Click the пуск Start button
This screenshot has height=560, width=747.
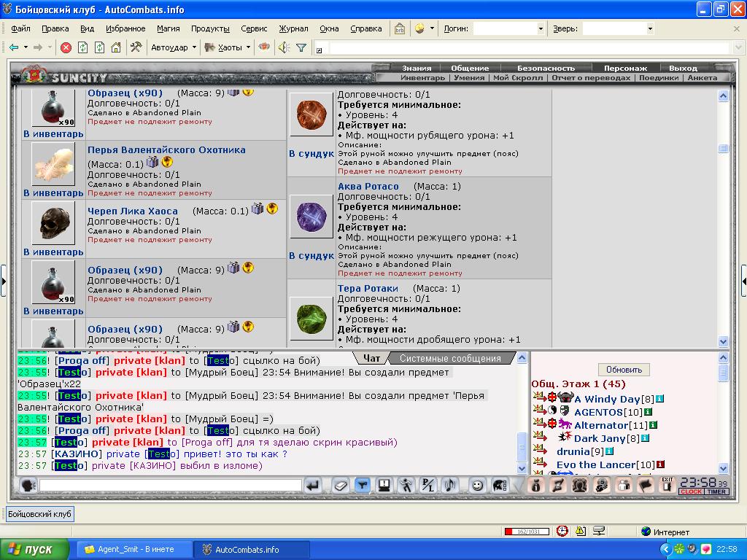34,550
